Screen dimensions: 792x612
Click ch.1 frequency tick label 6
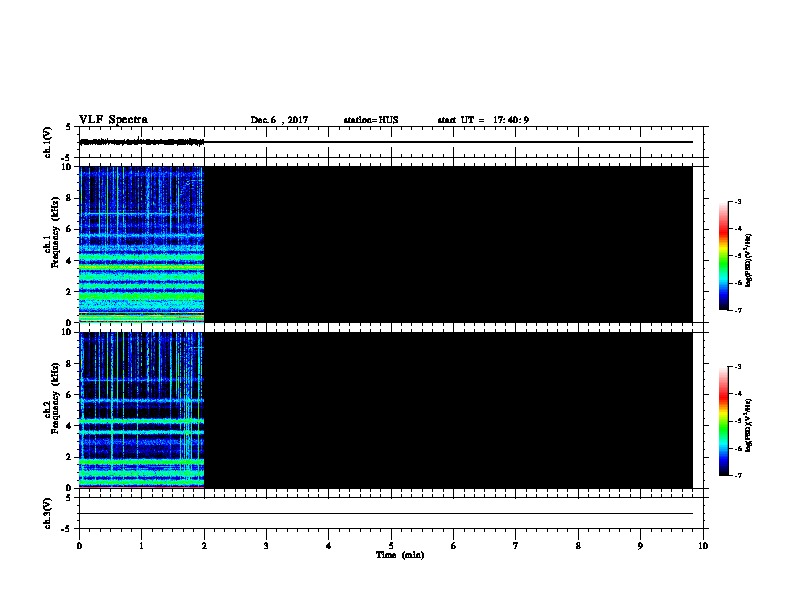pos(69,229)
